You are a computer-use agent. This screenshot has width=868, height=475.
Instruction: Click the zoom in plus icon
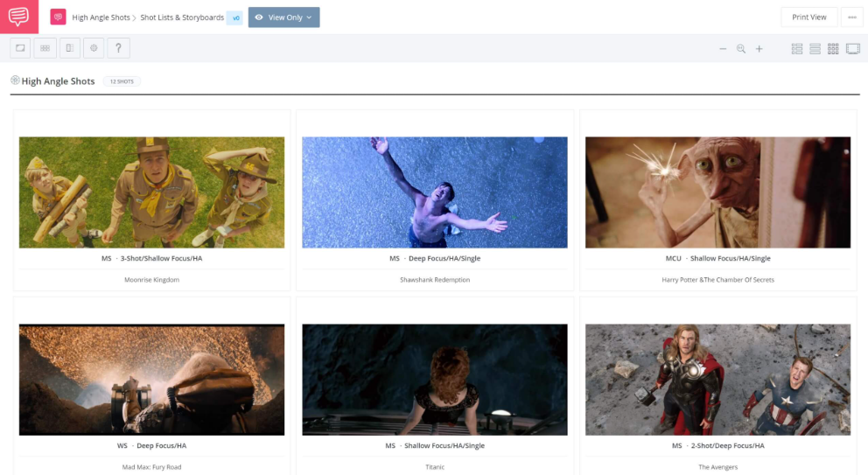click(x=759, y=49)
